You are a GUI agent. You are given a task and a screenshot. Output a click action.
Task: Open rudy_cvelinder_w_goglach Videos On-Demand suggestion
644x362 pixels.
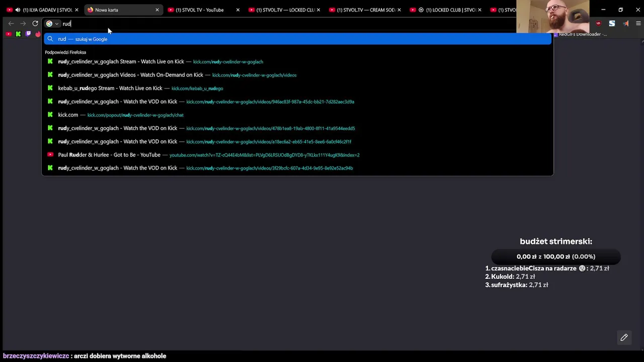point(297,75)
